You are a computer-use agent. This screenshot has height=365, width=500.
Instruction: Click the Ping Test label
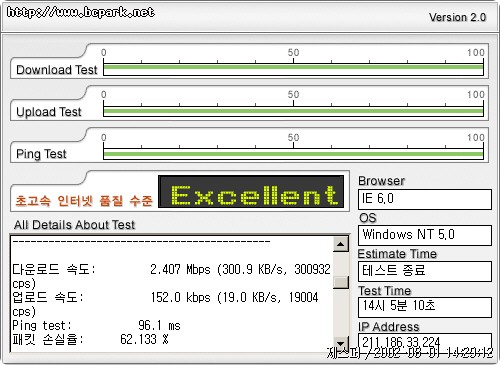click(41, 154)
